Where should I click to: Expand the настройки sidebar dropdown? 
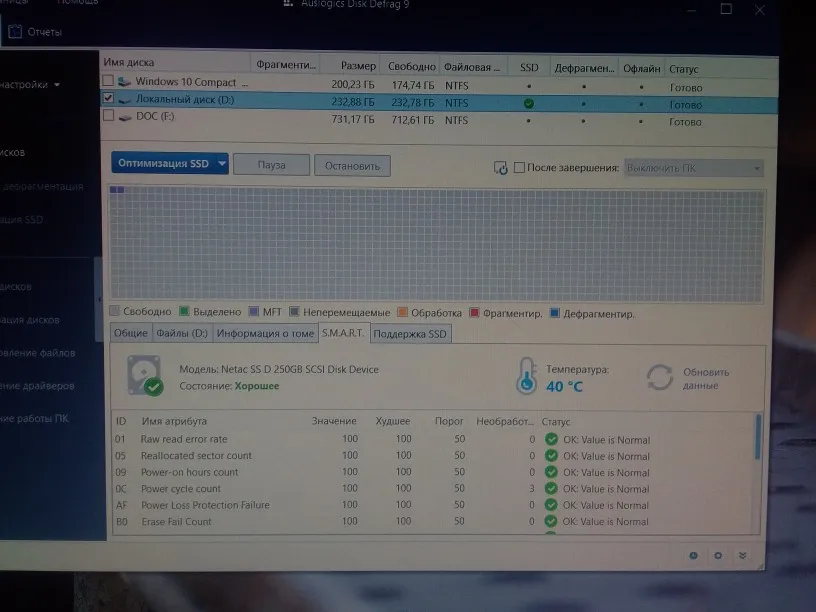coord(57,84)
